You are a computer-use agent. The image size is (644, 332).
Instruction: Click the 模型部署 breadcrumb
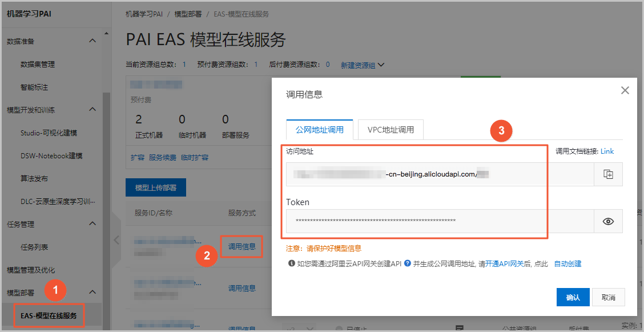coord(188,14)
